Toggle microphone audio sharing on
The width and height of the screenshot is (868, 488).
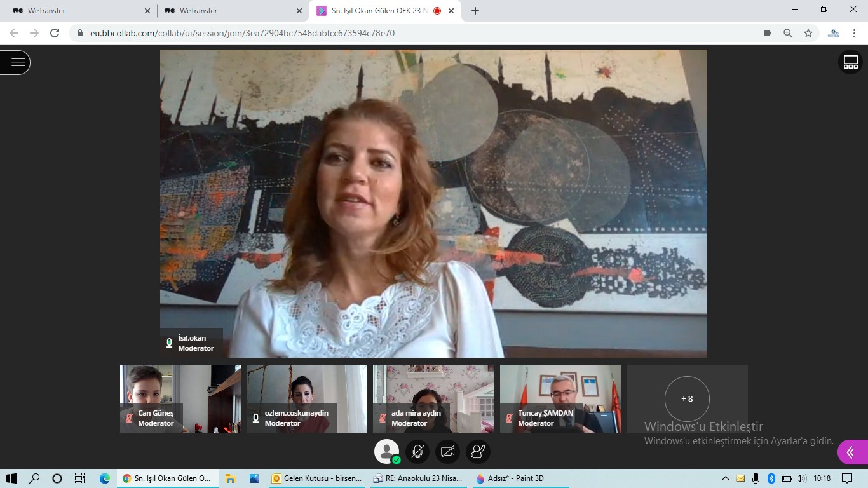[x=417, y=452]
